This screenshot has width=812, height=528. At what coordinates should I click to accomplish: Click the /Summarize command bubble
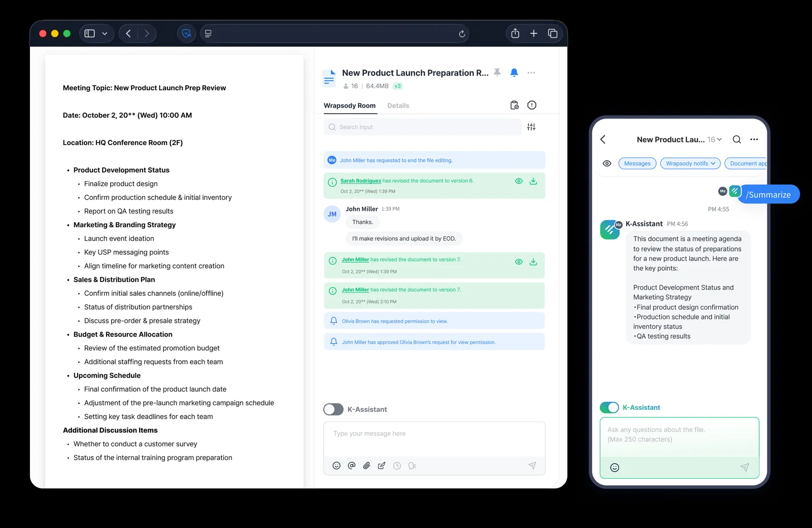coord(768,194)
